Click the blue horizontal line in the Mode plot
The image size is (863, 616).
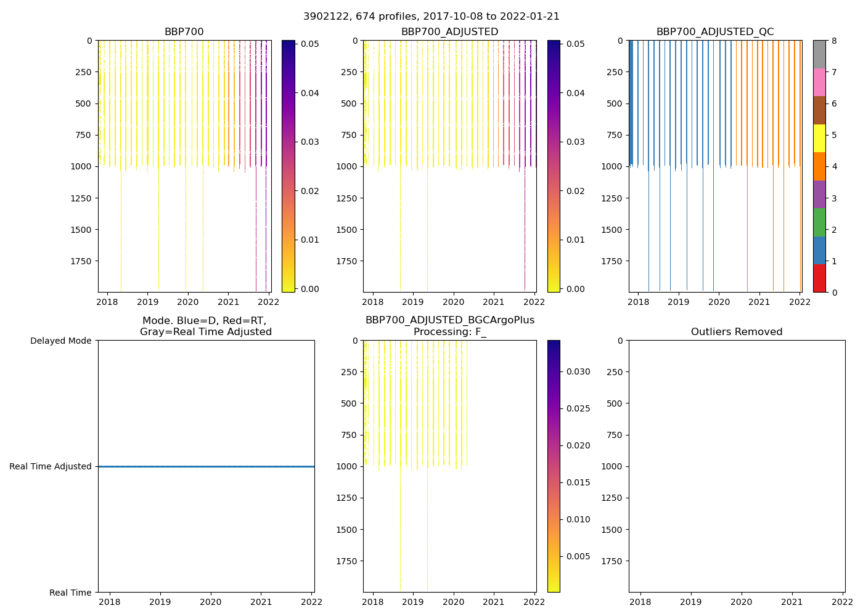(x=206, y=467)
